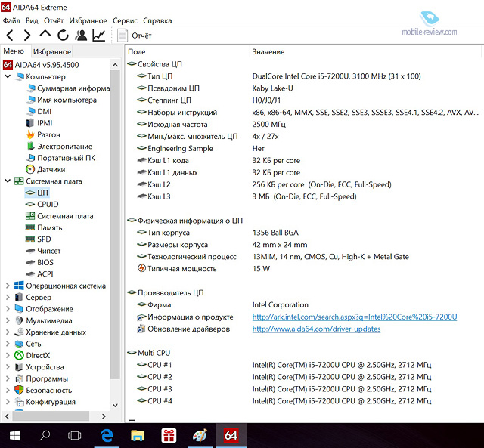Screen dimensions: 484x448
Task: Open the Разгон flame item
Action: 43,134
